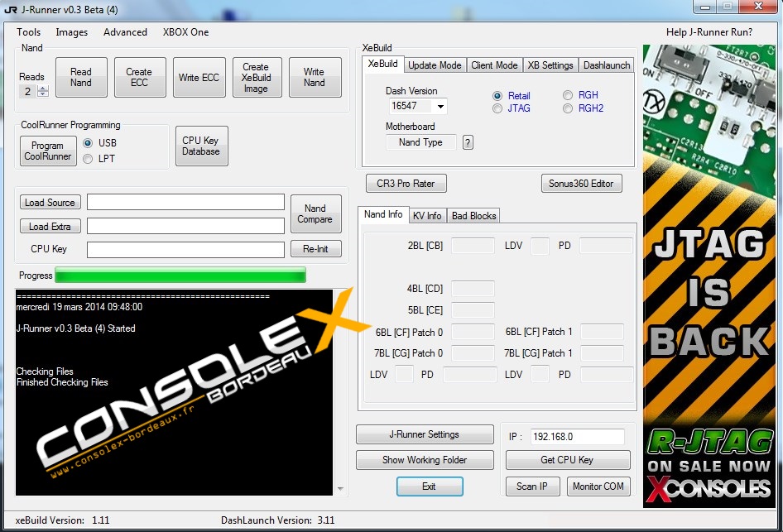The image size is (783, 532).
Task: Increase the Reads count with the up arrow
Action: tap(43, 89)
